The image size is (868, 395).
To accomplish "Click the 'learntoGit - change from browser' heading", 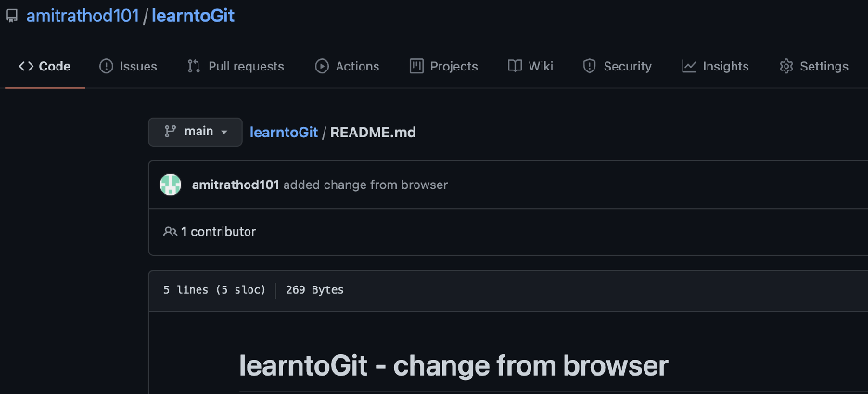I will 453,365.
